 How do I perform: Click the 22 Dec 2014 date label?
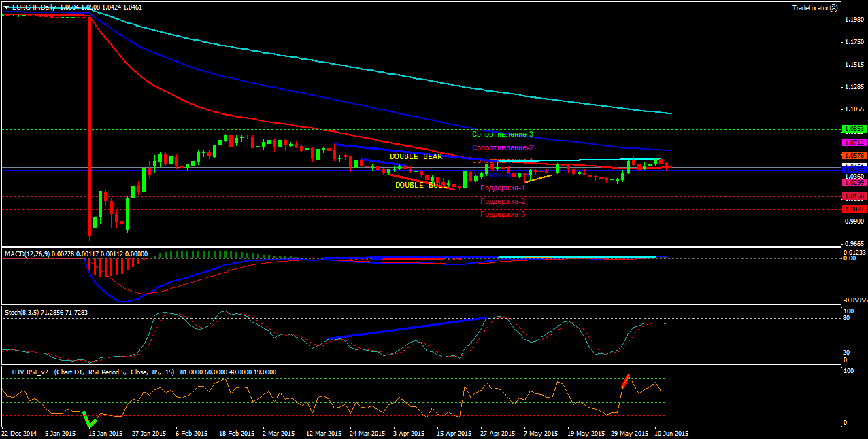coord(18,433)
